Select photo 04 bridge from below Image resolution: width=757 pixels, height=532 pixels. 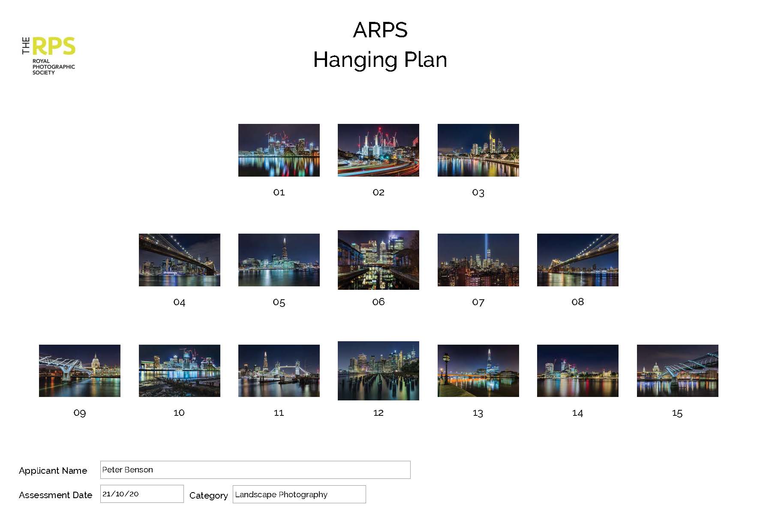179,260
